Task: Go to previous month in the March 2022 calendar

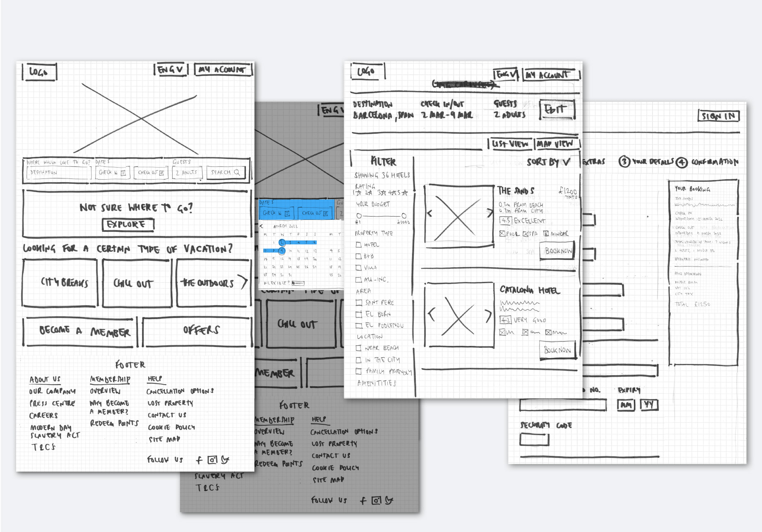Action: [x=261, y=226]
